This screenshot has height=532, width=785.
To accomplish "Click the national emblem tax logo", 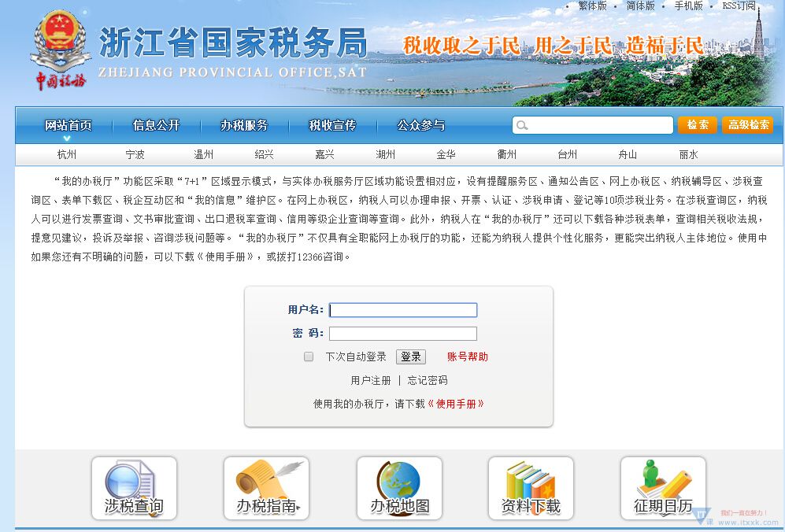I will point(61,49).
